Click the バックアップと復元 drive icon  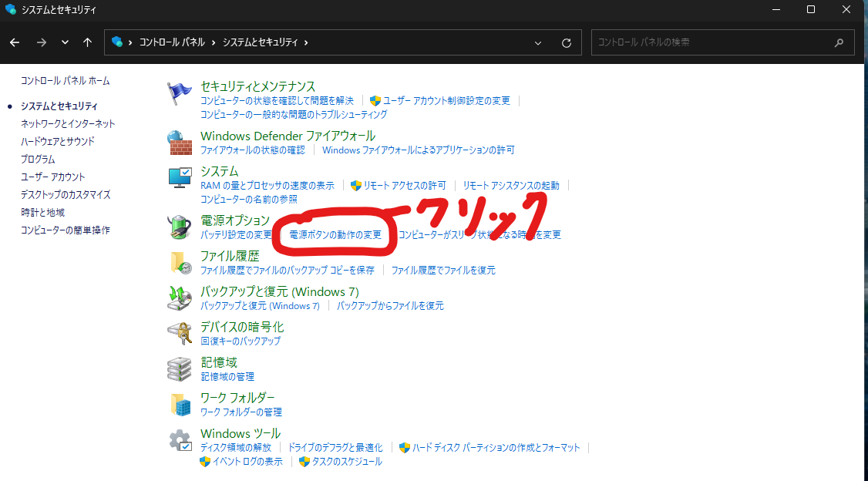[180, 298]
